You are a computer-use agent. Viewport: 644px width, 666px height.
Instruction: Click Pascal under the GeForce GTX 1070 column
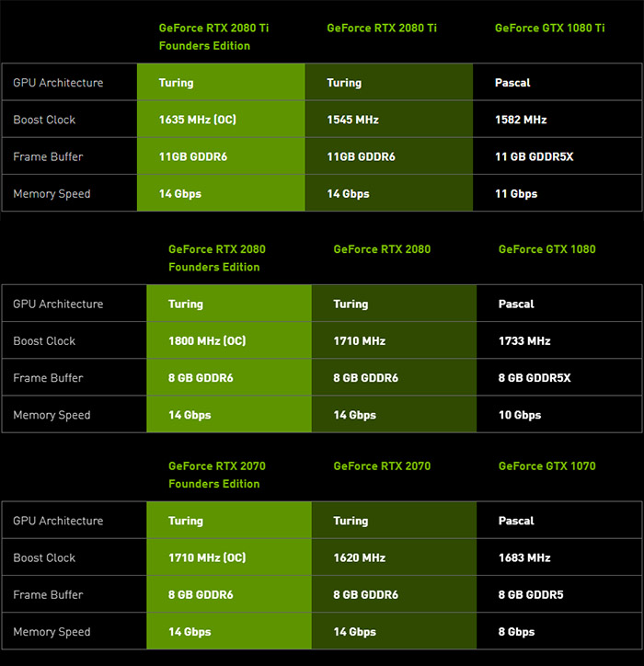click(516, 521)
